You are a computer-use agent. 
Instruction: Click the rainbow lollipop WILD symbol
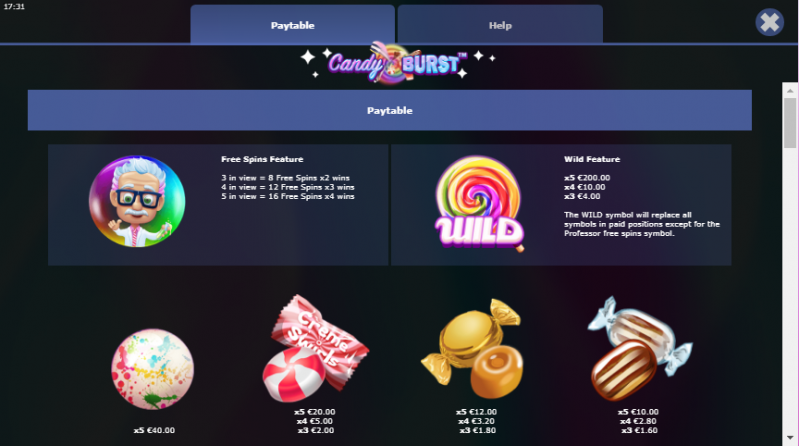pos(479,203)
